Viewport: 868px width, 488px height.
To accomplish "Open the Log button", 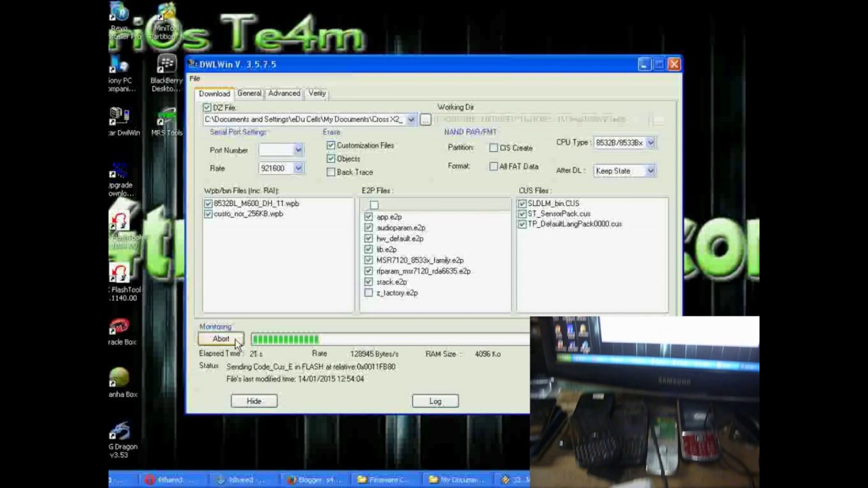I will (x=435, y=401).
